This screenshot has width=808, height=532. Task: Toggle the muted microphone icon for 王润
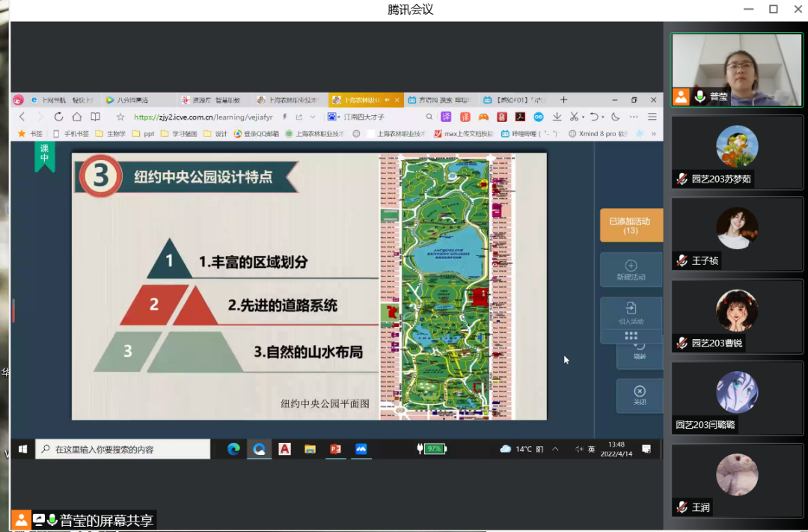click(682, 507)
